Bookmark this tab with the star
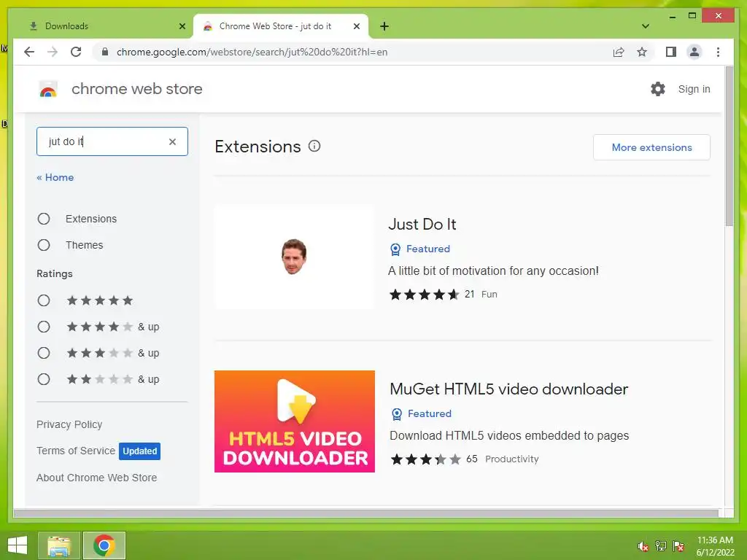 coord(642,52)
